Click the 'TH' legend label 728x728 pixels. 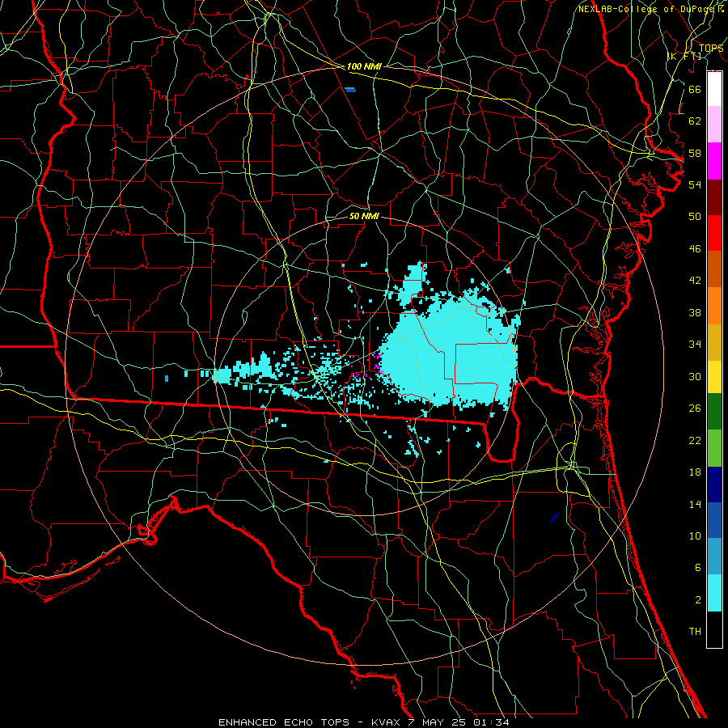pos(695,632)
